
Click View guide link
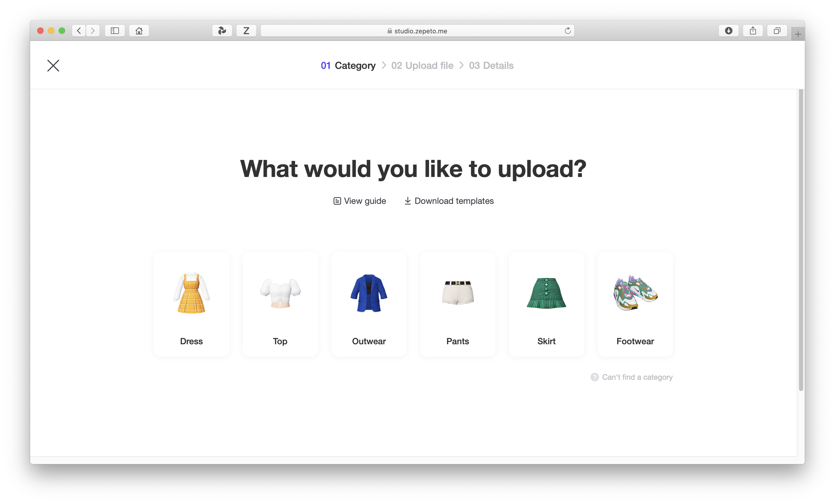[360, 200]
